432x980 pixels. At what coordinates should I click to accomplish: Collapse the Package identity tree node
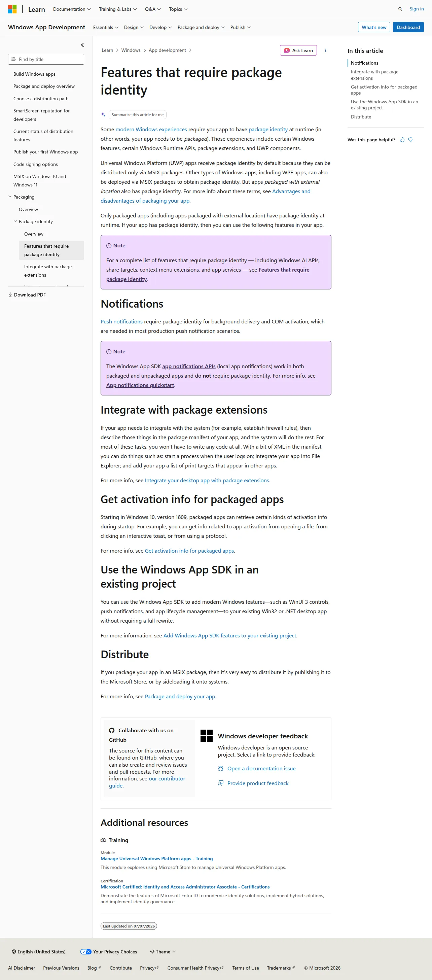(x=15, y=221)
